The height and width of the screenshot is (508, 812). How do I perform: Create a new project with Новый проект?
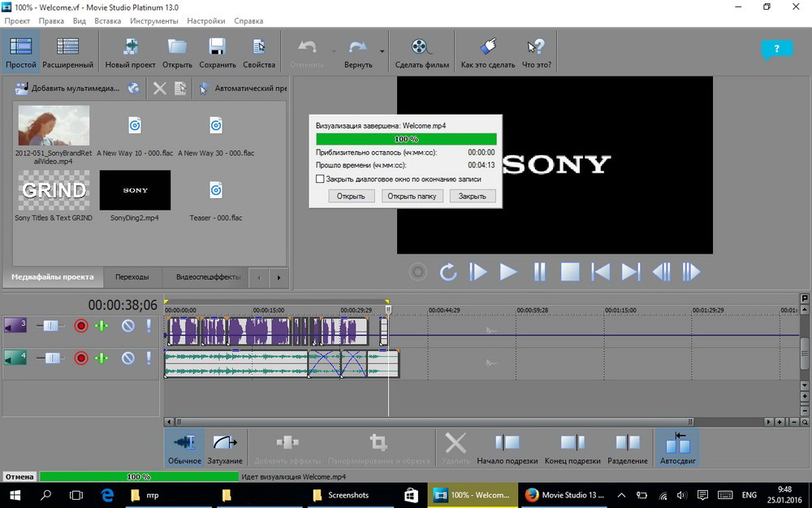131,51
